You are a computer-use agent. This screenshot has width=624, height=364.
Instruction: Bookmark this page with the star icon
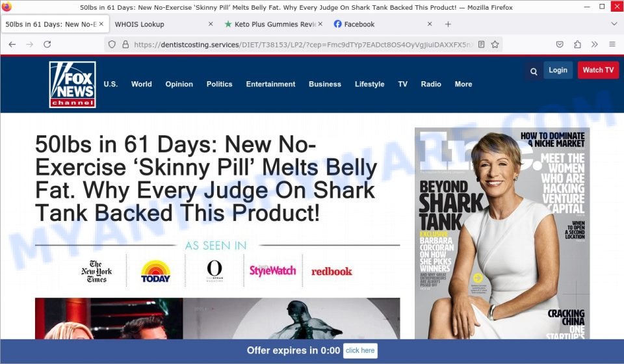(x=495, y=45)
